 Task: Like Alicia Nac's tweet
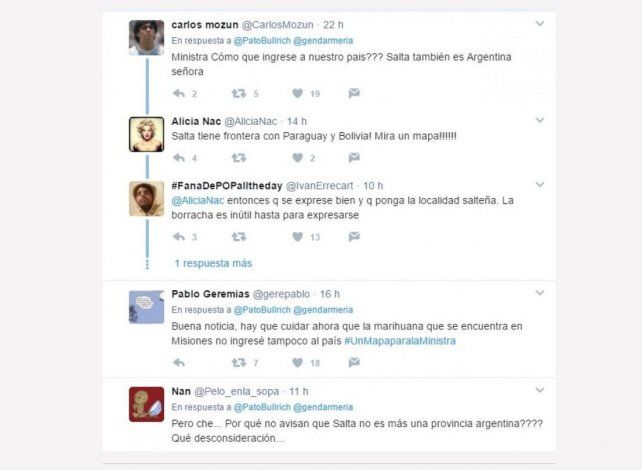pos(298,158)
